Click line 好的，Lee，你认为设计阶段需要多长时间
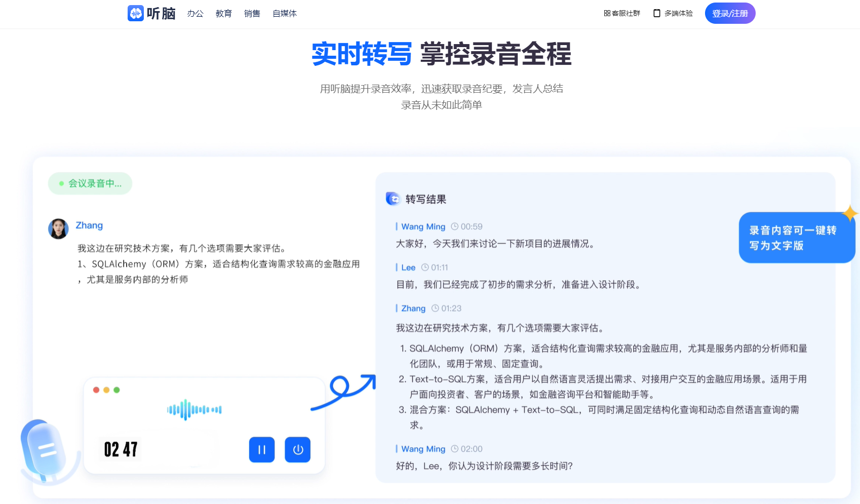Screen dimensions: 860x504 pyautogui.click(x=484, y=466)
